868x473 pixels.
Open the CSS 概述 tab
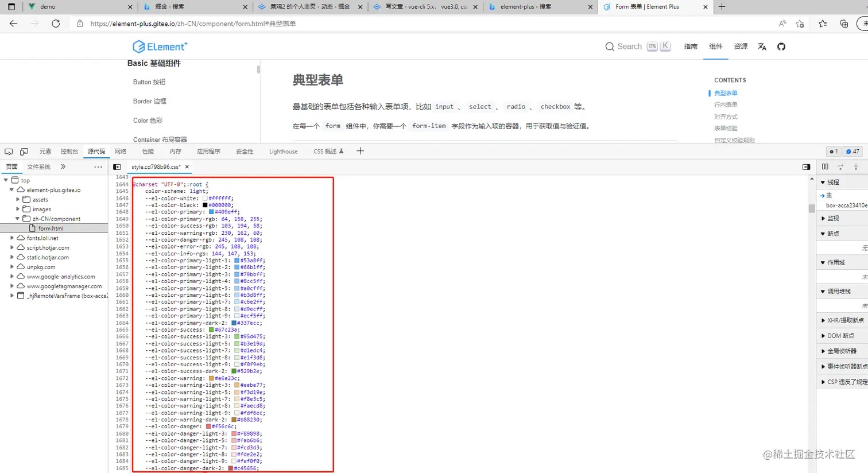pos(328,152)
